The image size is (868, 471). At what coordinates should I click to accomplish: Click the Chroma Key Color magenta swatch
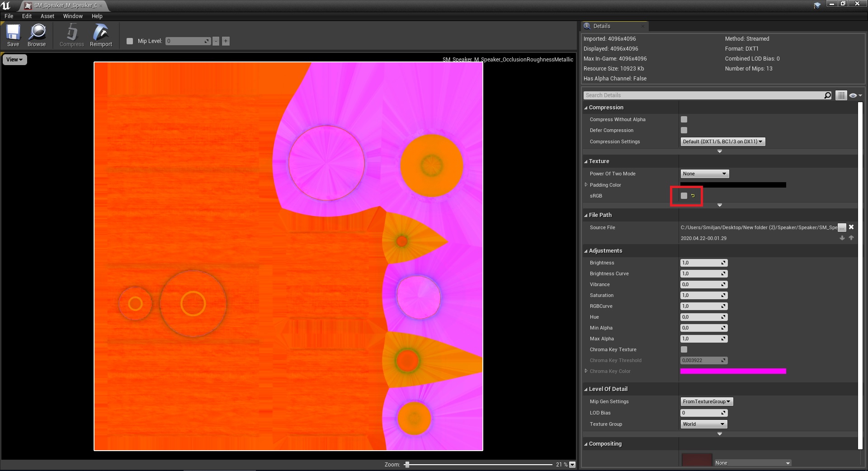click(733, 371)
